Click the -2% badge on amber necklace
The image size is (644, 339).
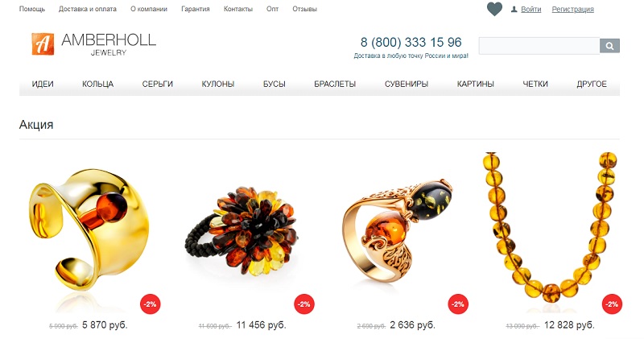click(x=612, y=304)
